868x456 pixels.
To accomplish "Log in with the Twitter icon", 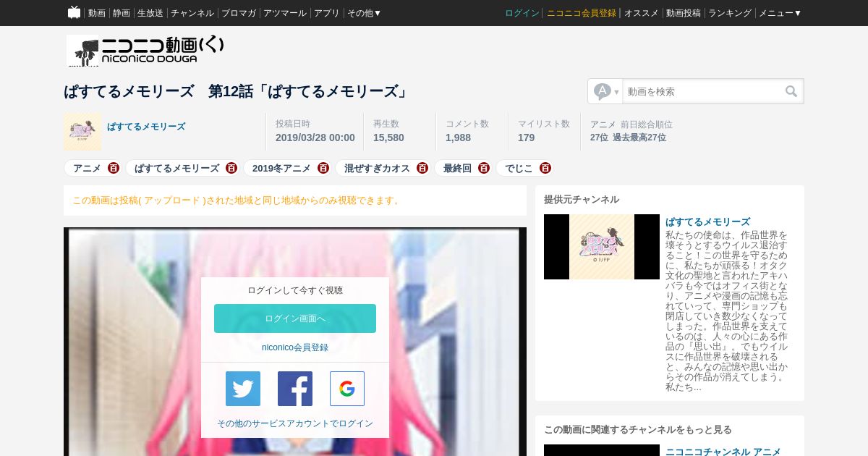I will click(x=243, y=389).
